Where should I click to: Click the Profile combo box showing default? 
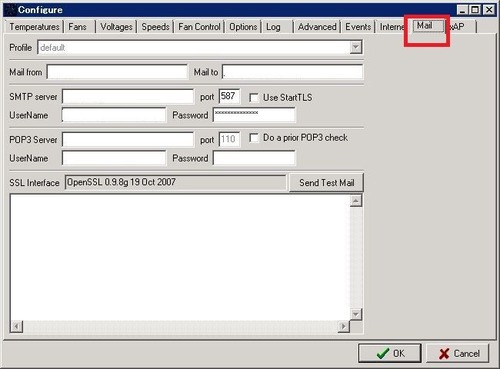click(200, 47)
